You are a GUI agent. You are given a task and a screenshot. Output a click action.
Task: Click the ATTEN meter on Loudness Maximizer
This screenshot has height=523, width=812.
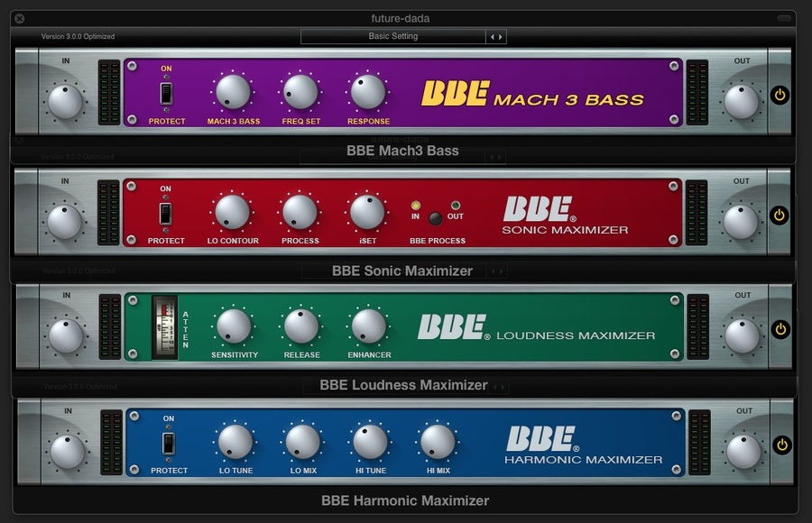(x=165, y=327)
